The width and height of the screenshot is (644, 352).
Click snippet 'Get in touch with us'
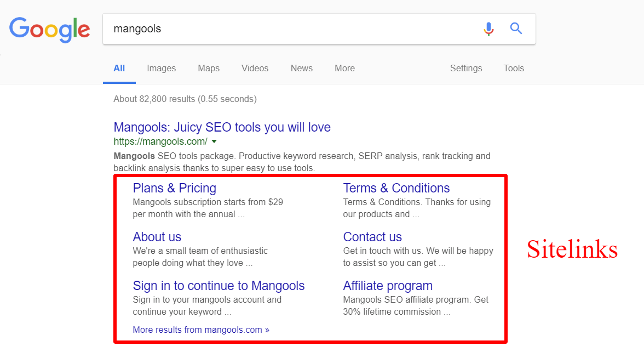[382, 251]
